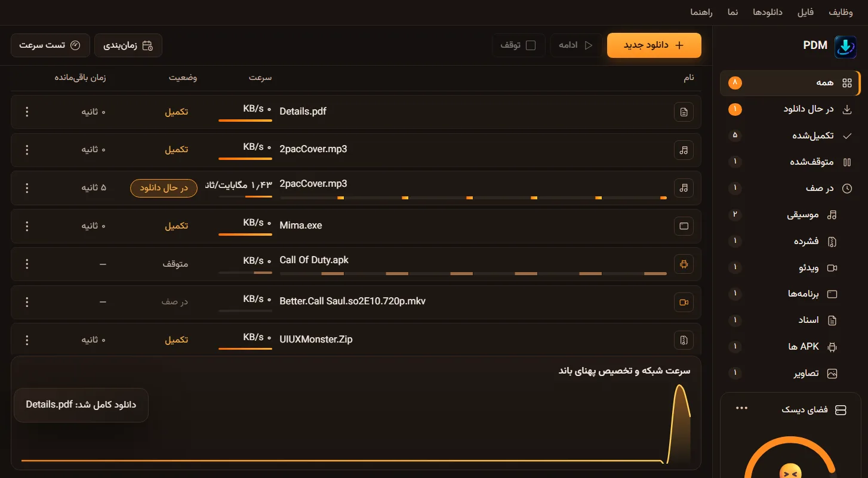Open the more options for Call Of Duty.apk
The image size is (868, 478).
pos(26,264)
